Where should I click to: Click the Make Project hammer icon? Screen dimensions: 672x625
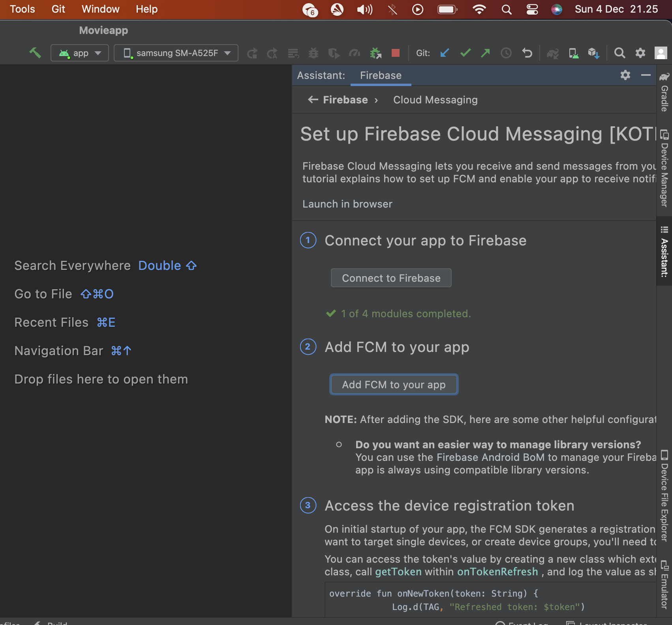point(35,53)
